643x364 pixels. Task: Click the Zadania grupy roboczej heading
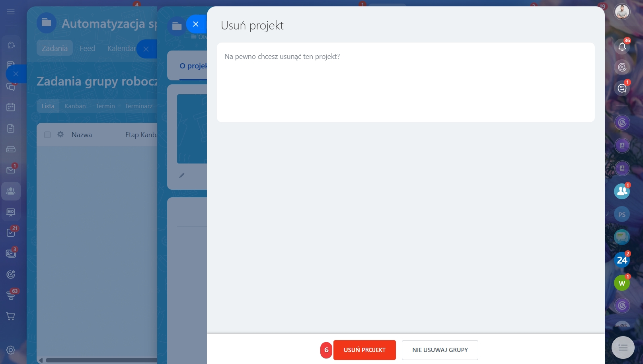(97, 81)
